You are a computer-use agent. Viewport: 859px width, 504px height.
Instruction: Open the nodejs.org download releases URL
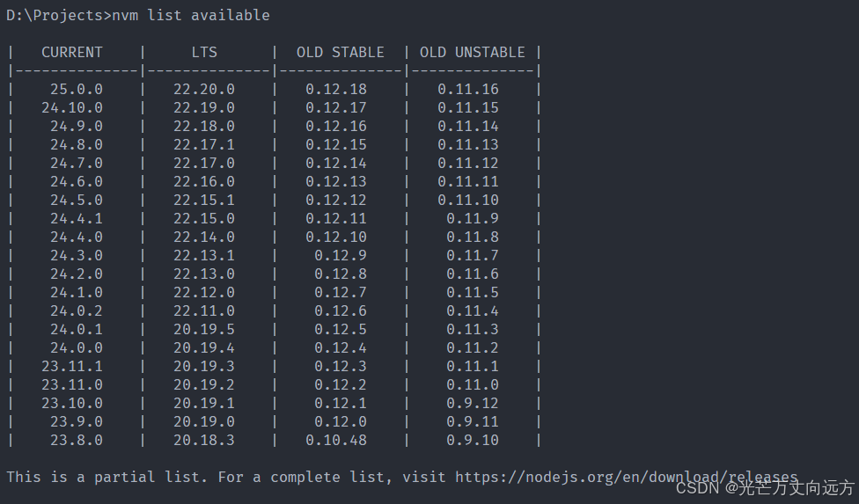pyautogui.click(x=626, y=478)
